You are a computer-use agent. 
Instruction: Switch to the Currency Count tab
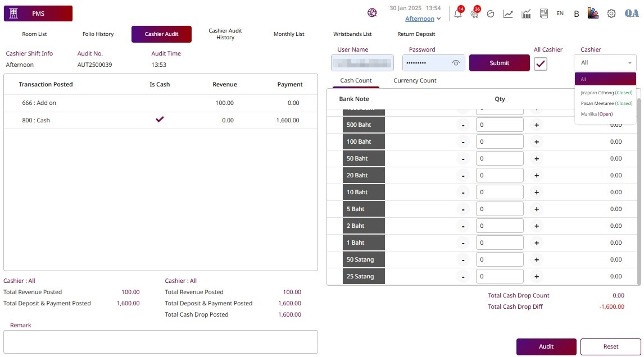[x=415, y=80]
